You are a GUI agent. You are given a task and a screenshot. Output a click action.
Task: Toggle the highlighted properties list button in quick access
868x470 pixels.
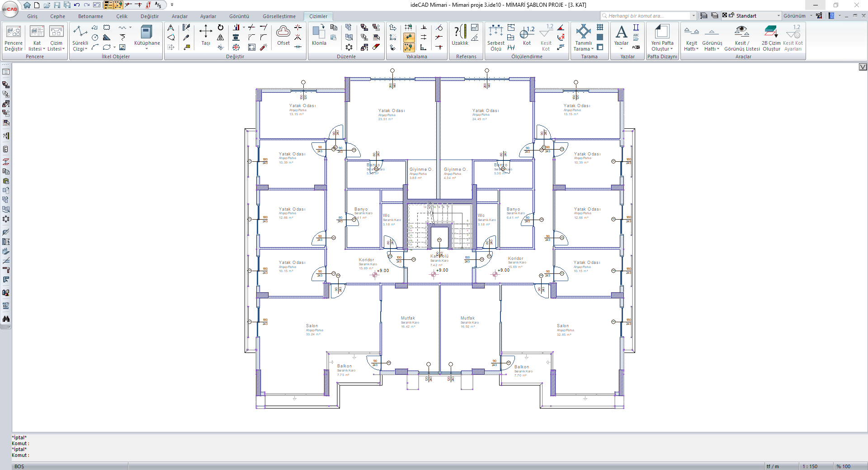pos(108,5)
